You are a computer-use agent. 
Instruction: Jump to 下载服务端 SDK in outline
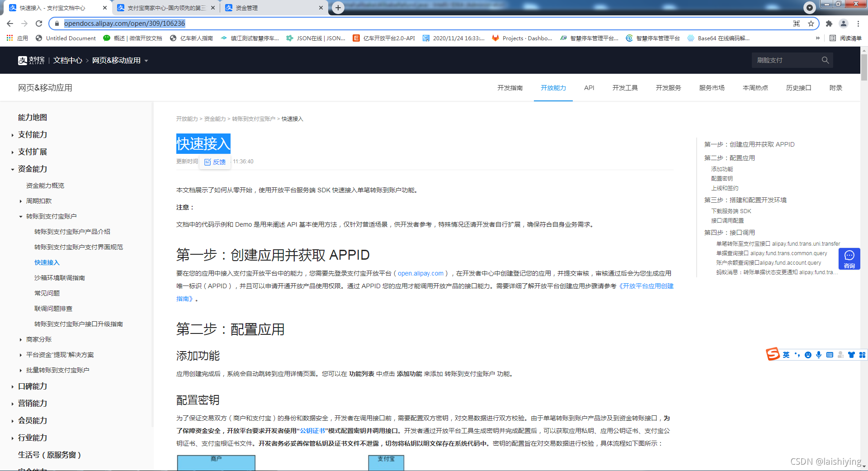(731, 211)
